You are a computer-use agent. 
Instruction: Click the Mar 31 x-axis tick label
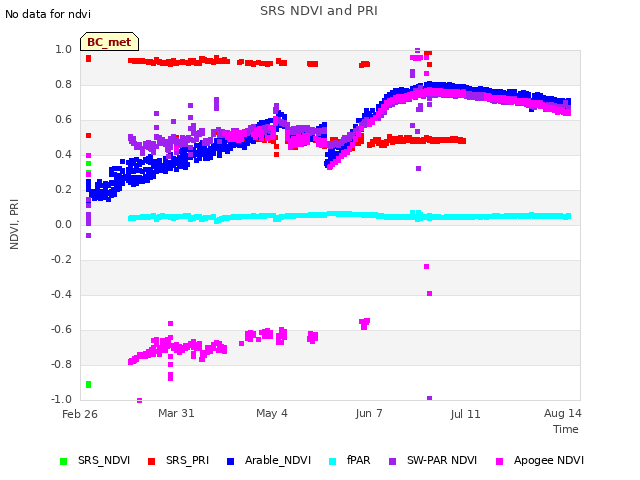176,413
